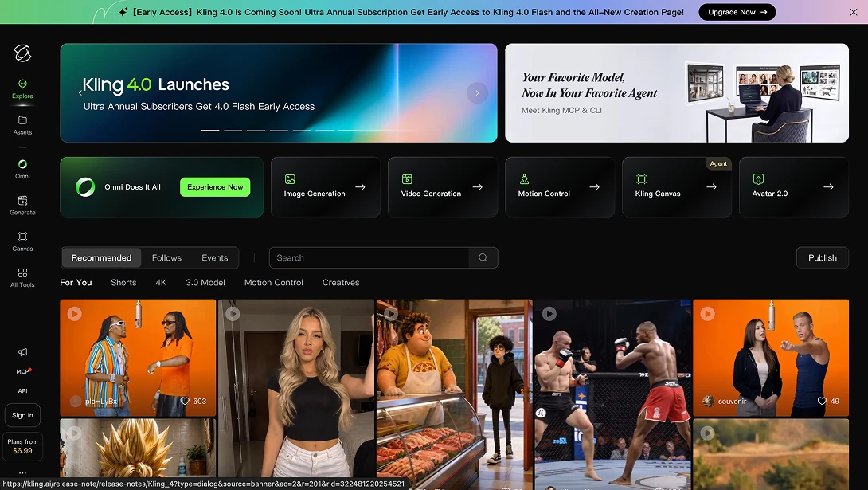
Task: Switch to the Follows tab
Action: click(166, 257)
